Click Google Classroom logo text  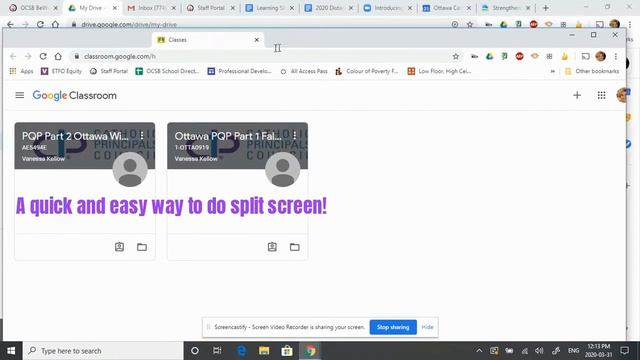(75, 96)
